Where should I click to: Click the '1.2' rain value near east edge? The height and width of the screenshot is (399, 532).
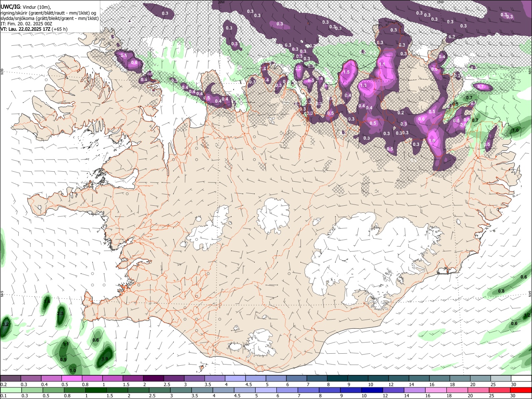527,315
